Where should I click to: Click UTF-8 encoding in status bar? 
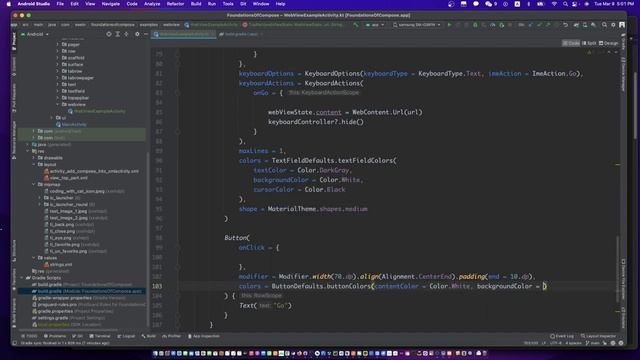pos(556,343)
